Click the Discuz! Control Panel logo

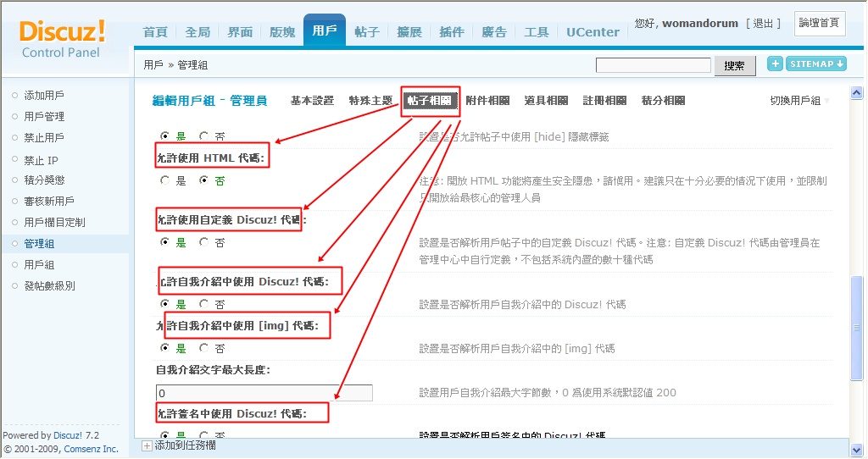(x=62, y=39)
